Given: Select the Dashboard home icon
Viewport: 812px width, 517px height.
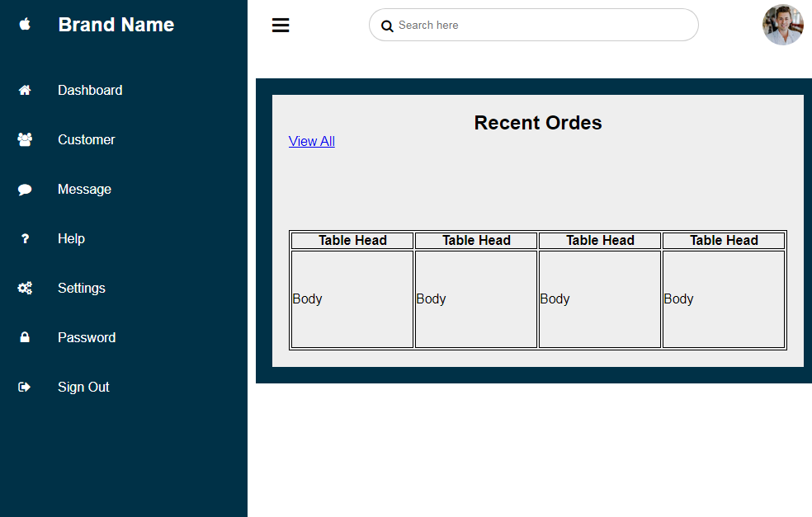Looking at the screenshot, I should coord(25,90).
